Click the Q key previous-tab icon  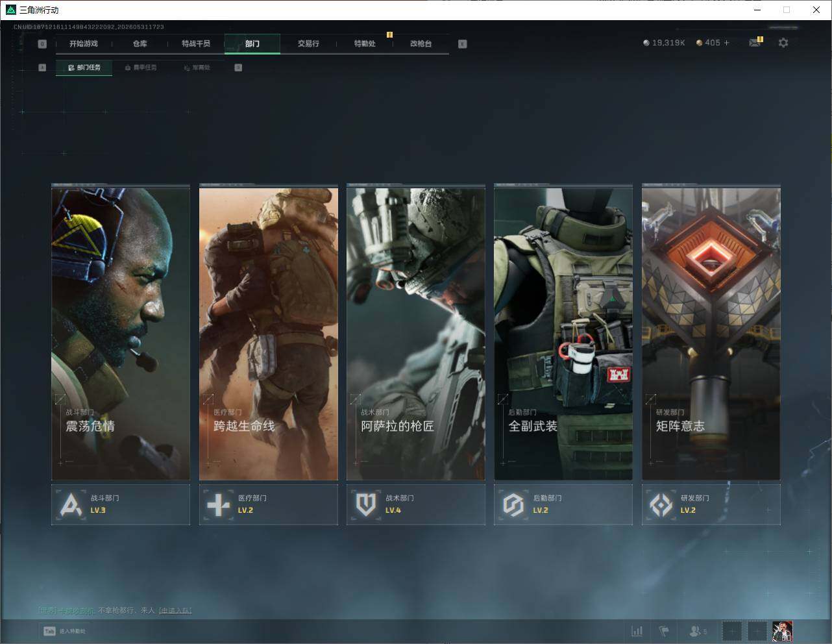click(42, 44)
